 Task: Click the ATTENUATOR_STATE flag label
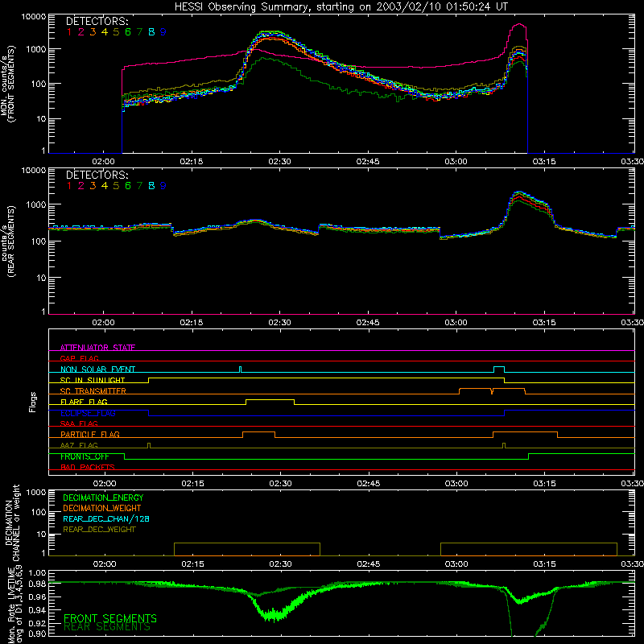97,348
